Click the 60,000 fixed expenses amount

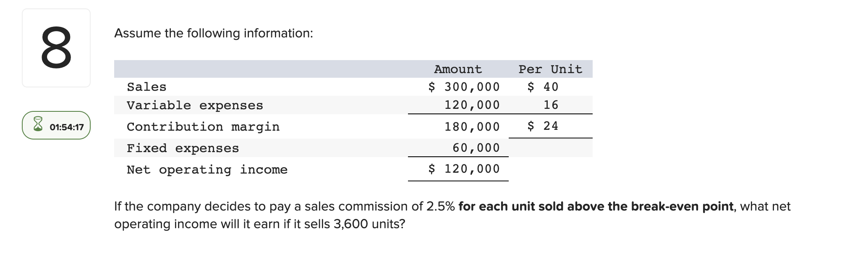(476, 148)
